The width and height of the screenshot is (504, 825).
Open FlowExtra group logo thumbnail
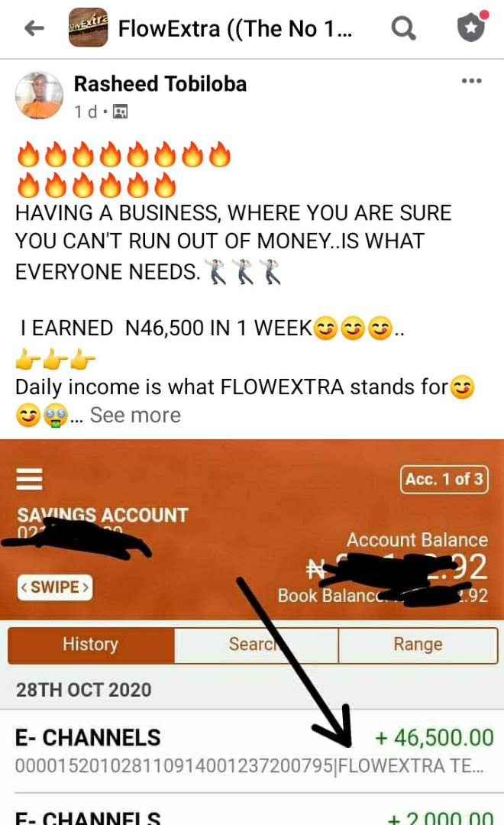pyautogui.click(x=88, y=28)
